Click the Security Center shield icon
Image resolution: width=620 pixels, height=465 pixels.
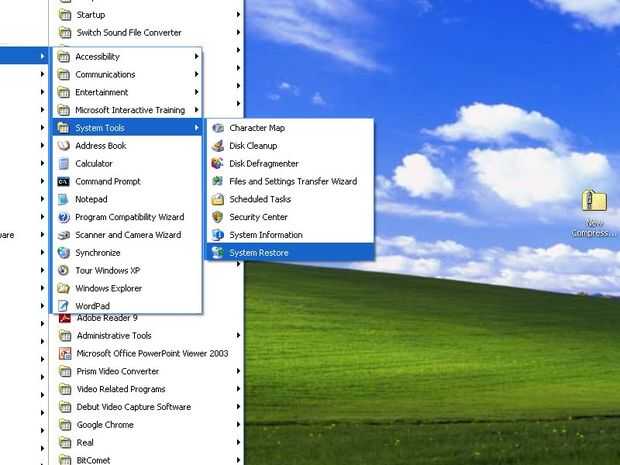click(217, 217)
